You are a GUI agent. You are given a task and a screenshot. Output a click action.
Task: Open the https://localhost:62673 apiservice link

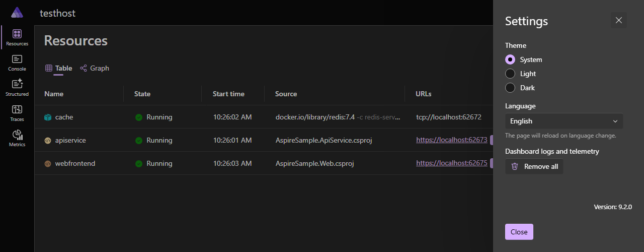tap(452, 140)
